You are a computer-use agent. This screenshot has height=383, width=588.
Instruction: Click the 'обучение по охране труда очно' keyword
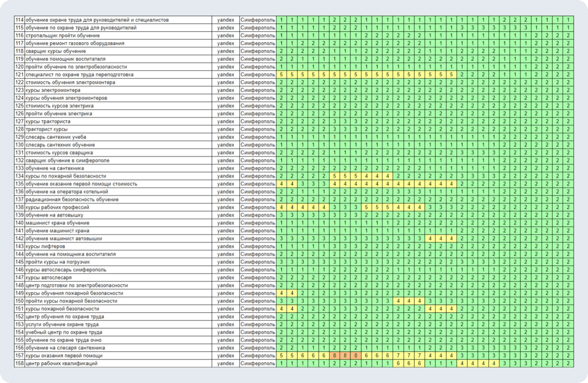coord(118,340)
